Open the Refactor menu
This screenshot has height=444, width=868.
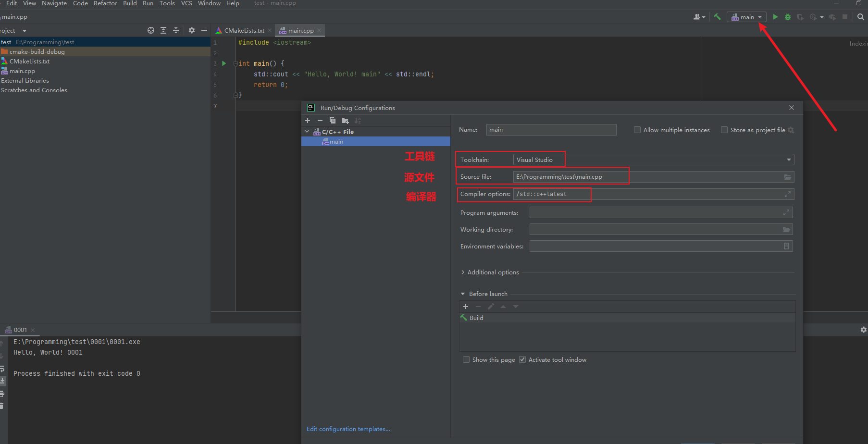click(x=105, y=3)
